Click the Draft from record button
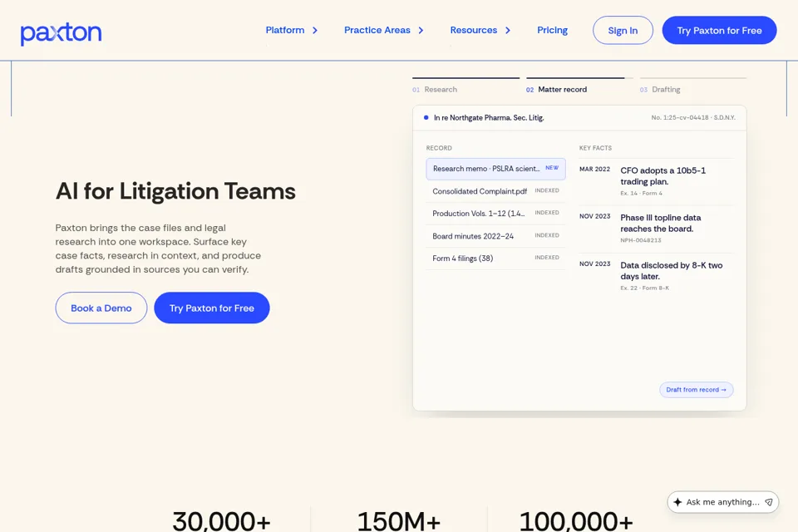 coord(697,390)
